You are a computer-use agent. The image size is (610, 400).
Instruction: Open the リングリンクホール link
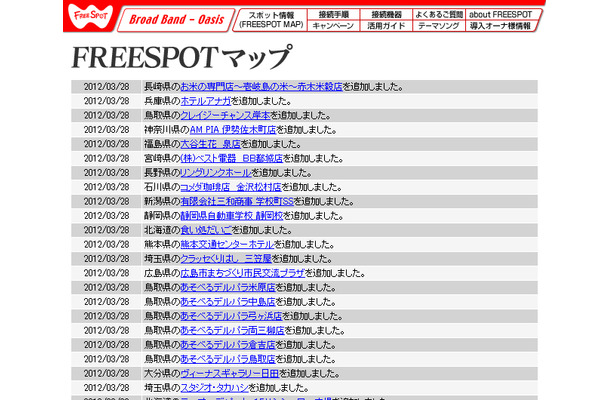(x=216, y=172)
